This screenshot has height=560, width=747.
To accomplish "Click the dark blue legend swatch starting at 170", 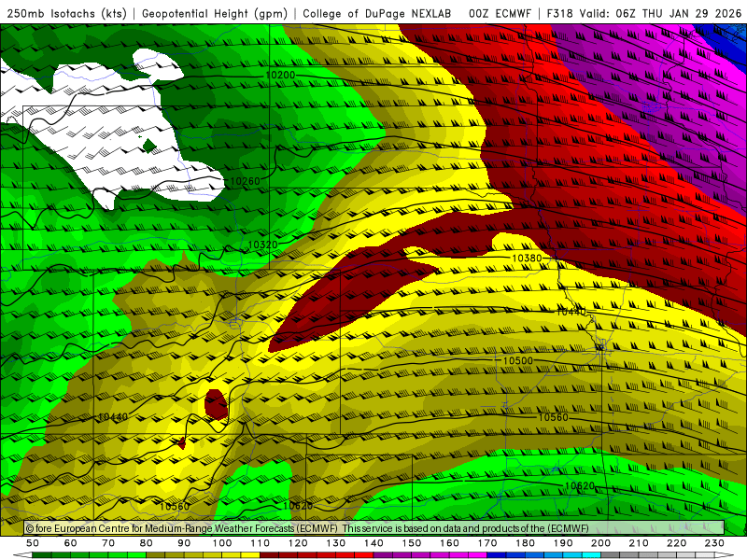I will click(497, 555).
